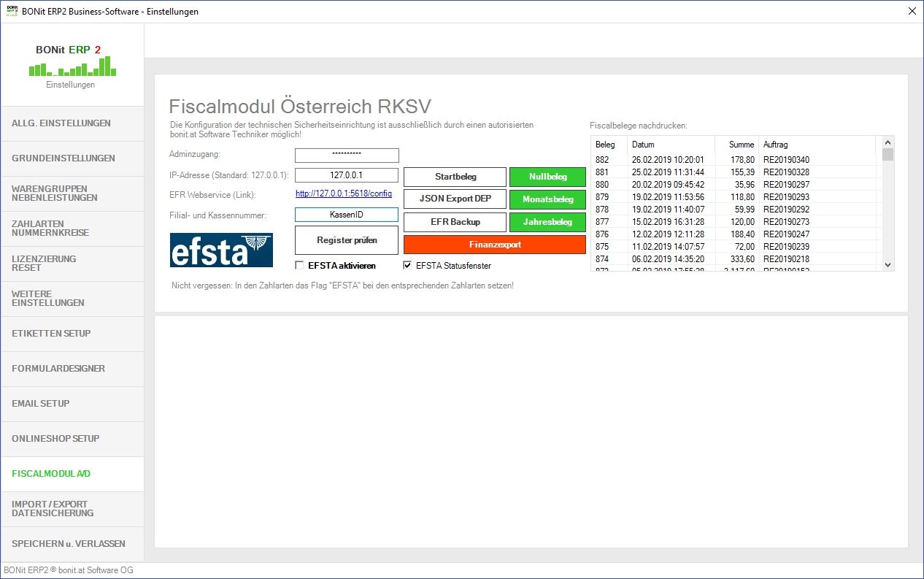Sort list by Beleg column header
Screen dimensions: 924x579
pyautogui.click(x=609, y=145)
